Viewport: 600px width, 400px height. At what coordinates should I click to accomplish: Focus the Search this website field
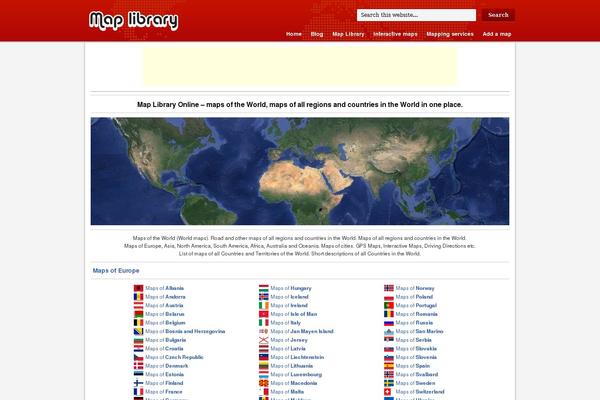(416, 15)
